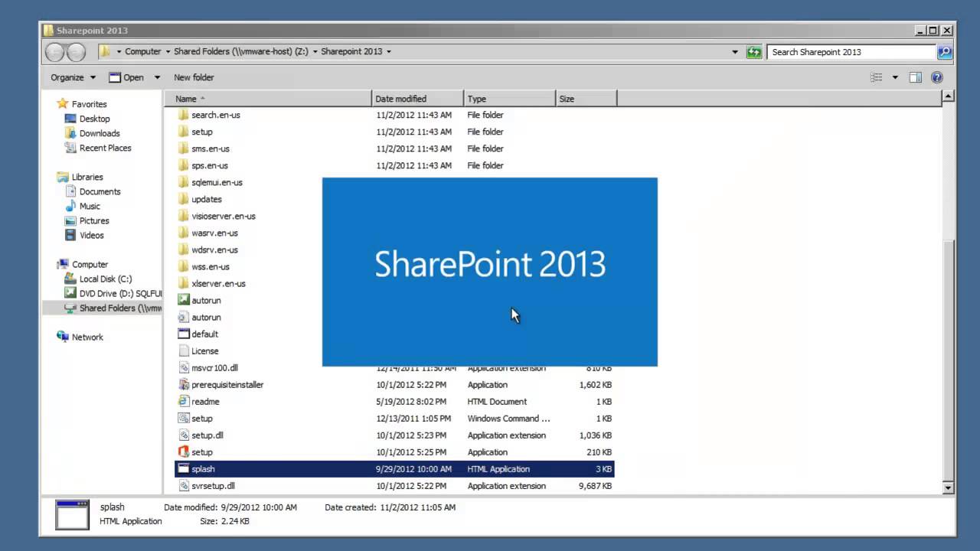Select the wasrv.en-us folder icon

tap(183, 233)
